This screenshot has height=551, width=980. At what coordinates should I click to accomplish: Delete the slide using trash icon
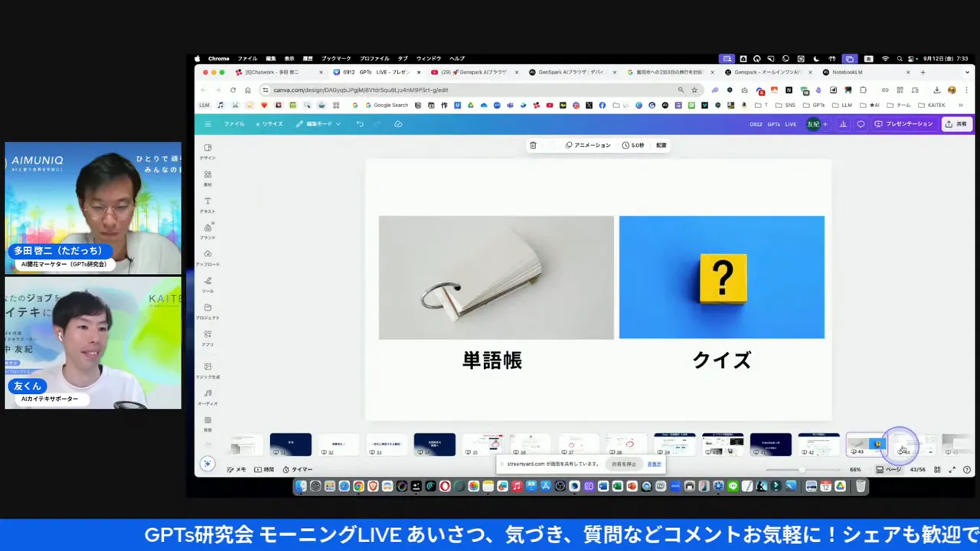click(x=533, y=145)
